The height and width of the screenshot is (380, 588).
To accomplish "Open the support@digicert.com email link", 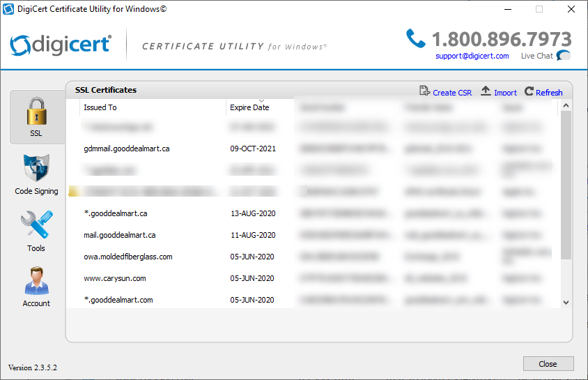I will 472,56.
